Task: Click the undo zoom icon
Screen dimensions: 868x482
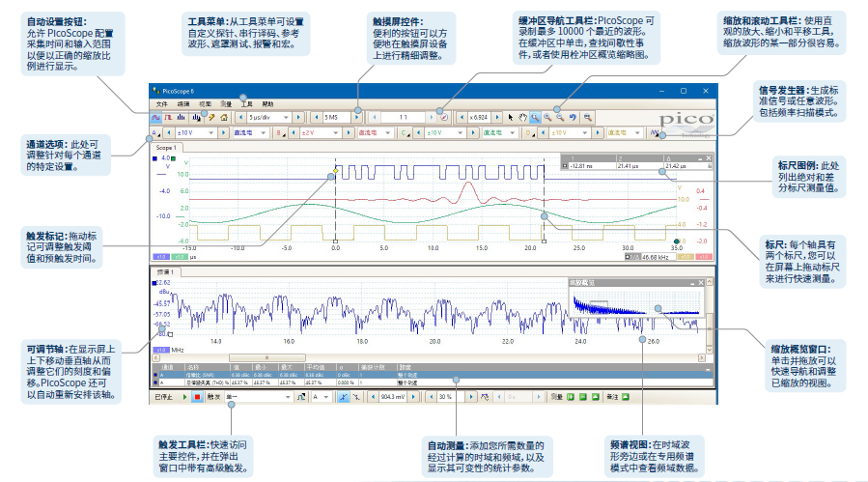Action: coord(572,117)
